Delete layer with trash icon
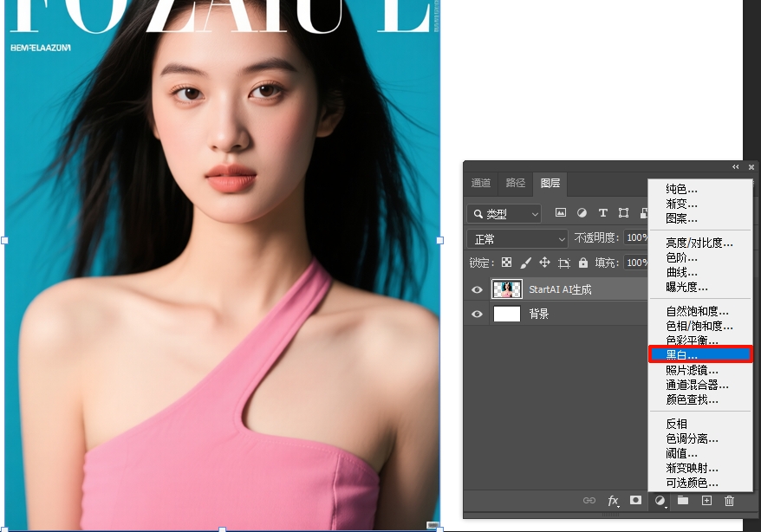761x532 pixels. click(x=729, y=501)
